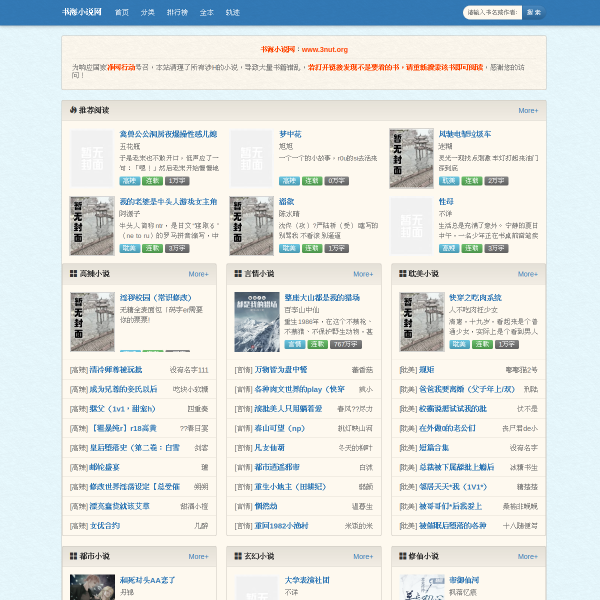The image size is (600, 600).
Task: Open the 都市 book 和死对头AA恋了
Action: [147, 580]
